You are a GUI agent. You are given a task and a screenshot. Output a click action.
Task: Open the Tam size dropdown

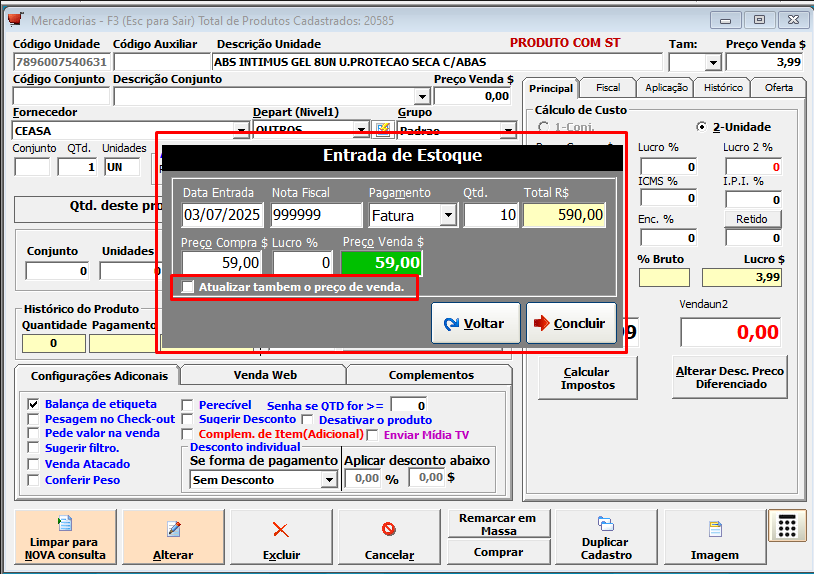coord(712,63)
